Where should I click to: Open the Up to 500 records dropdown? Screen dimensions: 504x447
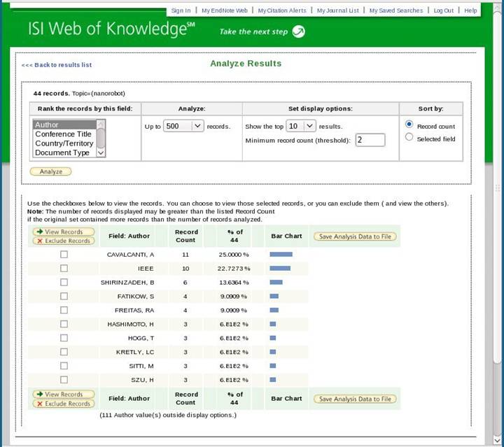pyautogui.click(x=183, y=126)
